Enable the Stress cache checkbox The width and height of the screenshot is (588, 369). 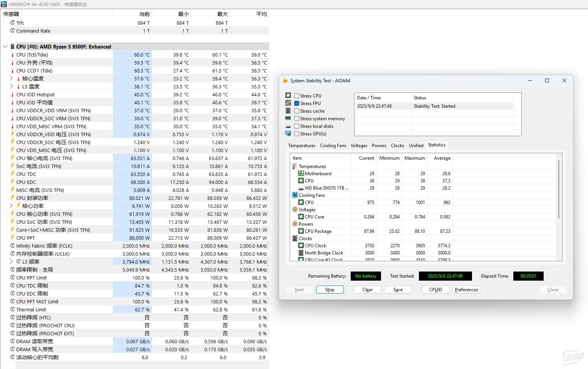point(296,111)
